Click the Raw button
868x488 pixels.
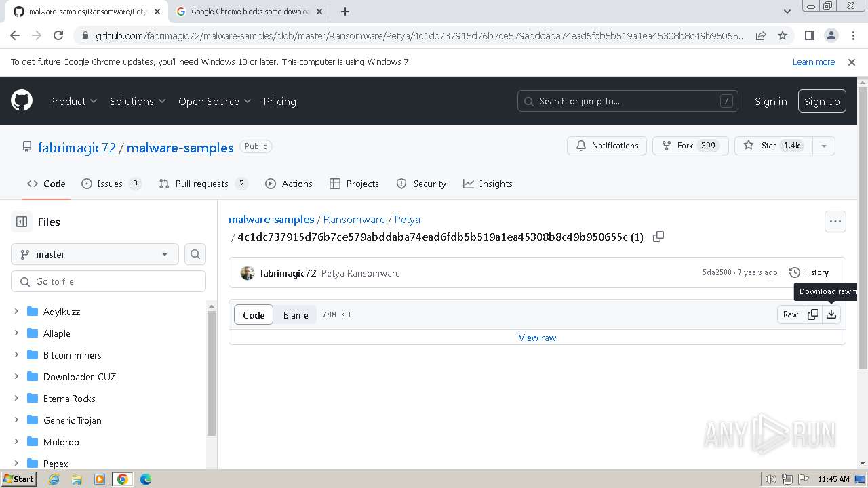tap(791, 314)
